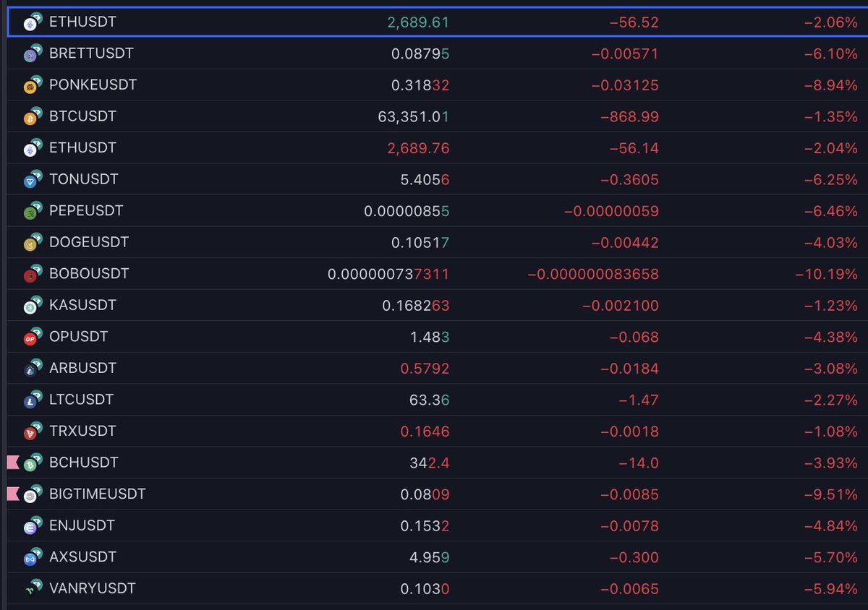Click the BTCUSDT last price 63,351.01
Screen dimensions: 868x610
(414, 116)
